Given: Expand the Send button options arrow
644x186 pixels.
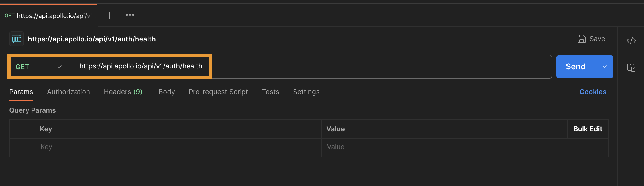Looking at the screenshot, I should pos(604,67).
